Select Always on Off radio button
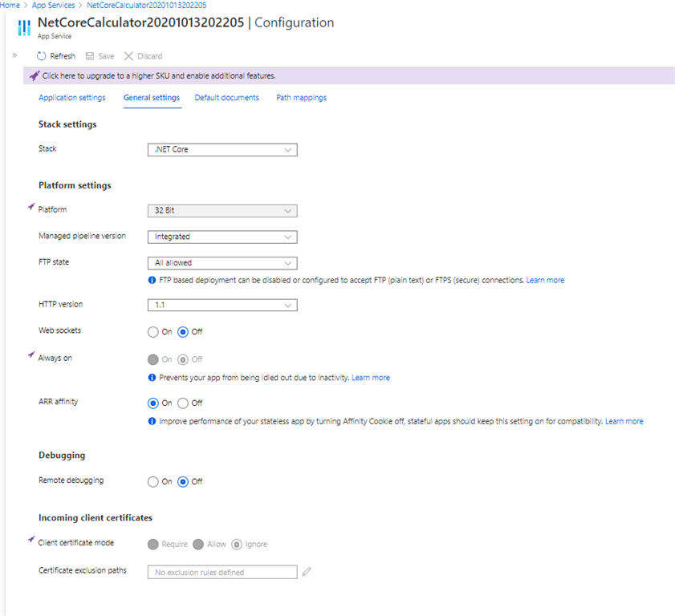 [x=183, y=359]
